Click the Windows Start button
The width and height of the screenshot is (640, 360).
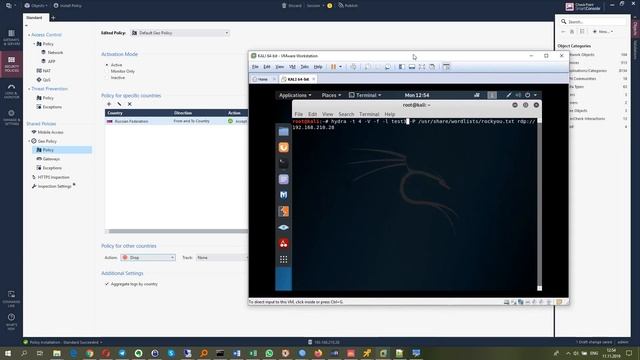8,353
